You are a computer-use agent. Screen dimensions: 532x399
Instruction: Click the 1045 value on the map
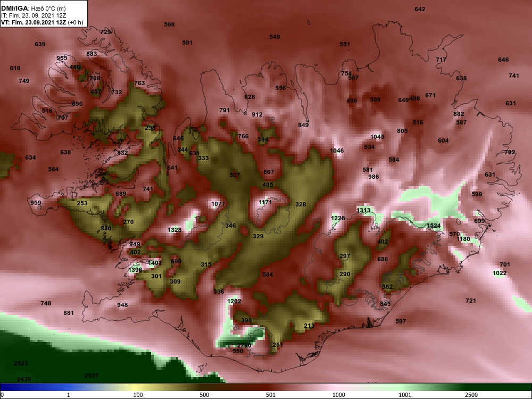(x=377, y=137)
